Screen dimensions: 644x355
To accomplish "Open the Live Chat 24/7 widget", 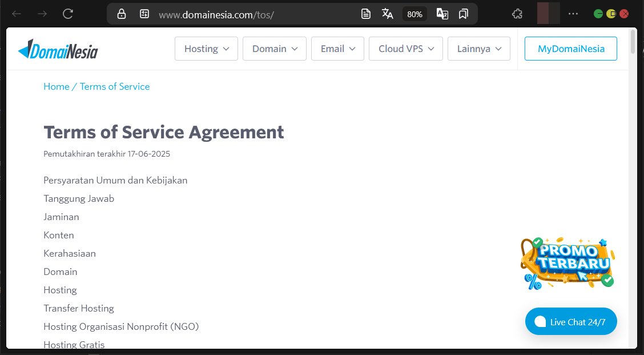I will pyautogui.click(x=571, y=322).
